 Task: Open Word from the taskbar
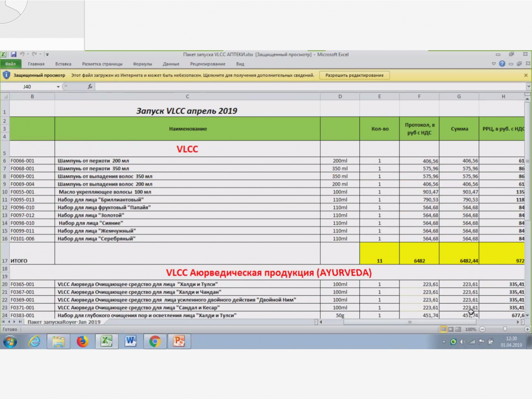pos(131,342)
